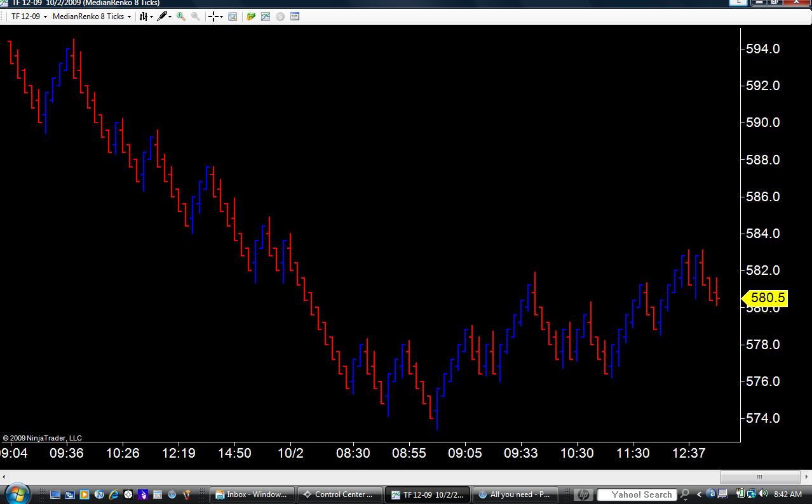812x504 pixels.
Task: Click the paint brushes quick launch icon
Action: 187,494
